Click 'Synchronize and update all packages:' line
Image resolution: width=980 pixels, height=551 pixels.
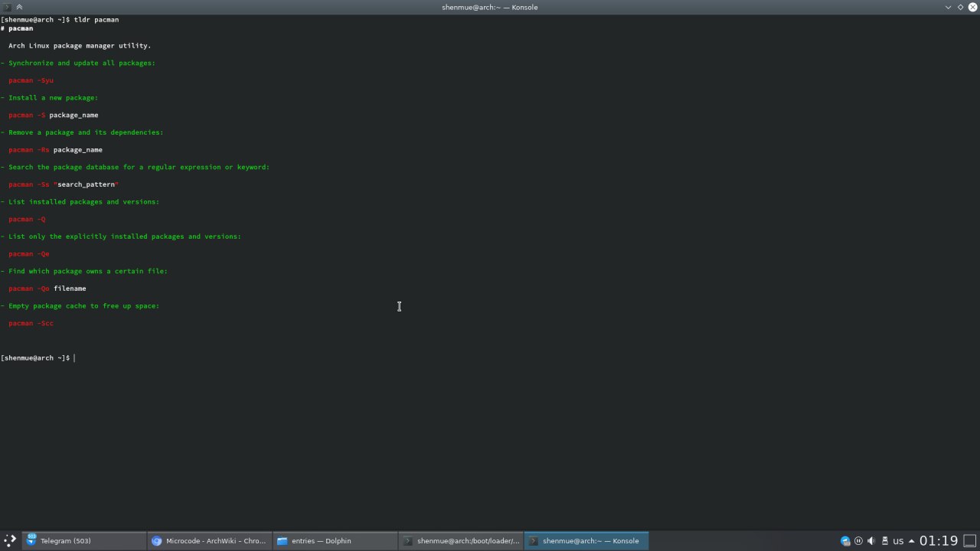pyautogui.click(x=78, y=63)
